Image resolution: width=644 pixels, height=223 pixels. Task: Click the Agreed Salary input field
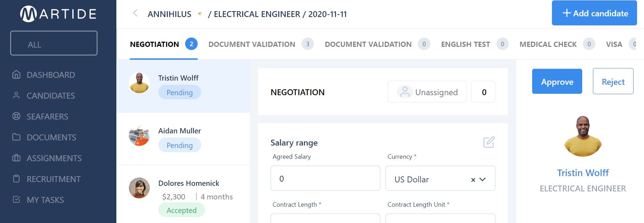[325, 178]
